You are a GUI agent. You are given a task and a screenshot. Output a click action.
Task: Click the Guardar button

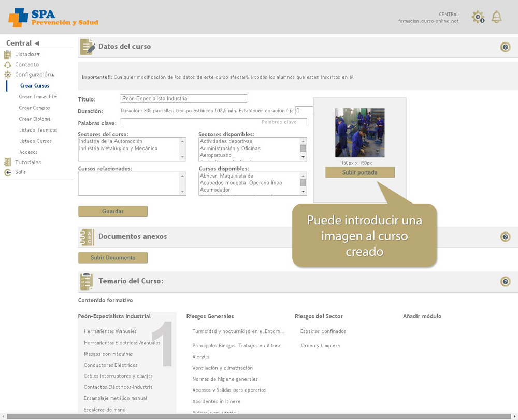pyautogui.click(x=112, y=211)
